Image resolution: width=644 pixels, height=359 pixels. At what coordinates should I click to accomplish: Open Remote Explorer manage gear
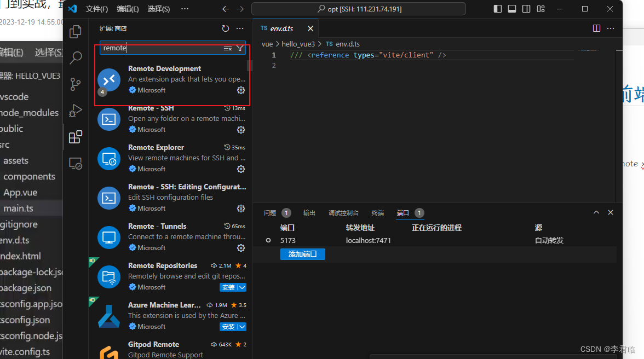pyautogui.click(x=241, y=169)
